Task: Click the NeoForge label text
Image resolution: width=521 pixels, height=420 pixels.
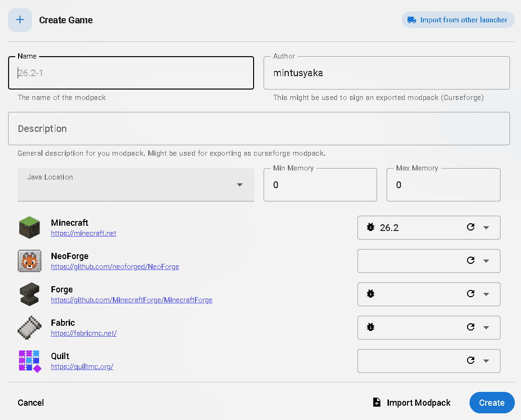Action: tap(70, 256)
